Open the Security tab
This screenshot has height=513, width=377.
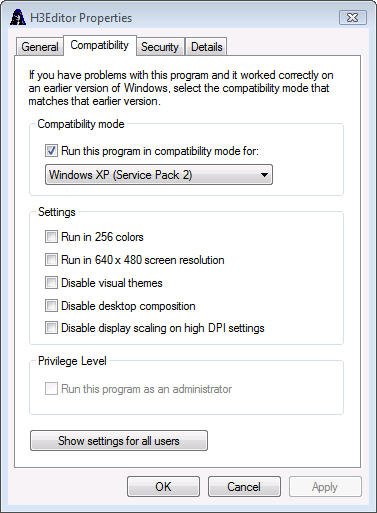[160, 47]
